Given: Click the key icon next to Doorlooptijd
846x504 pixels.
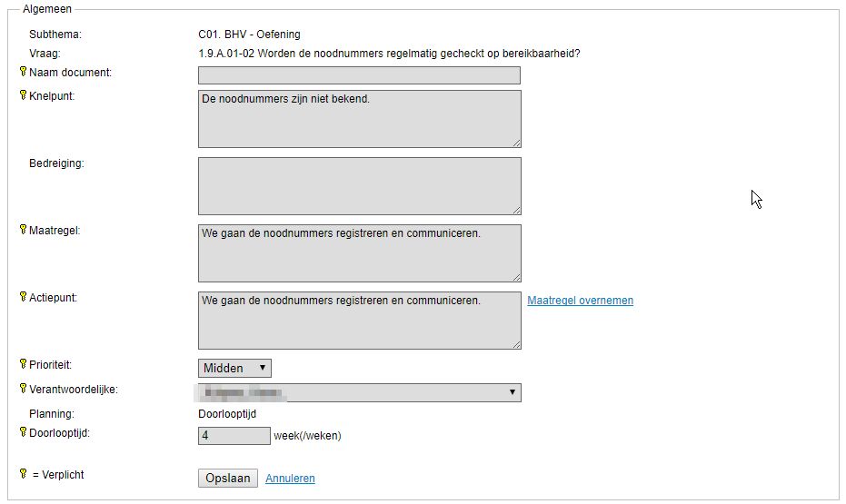Looking at the screenshot, I should 23,432.
